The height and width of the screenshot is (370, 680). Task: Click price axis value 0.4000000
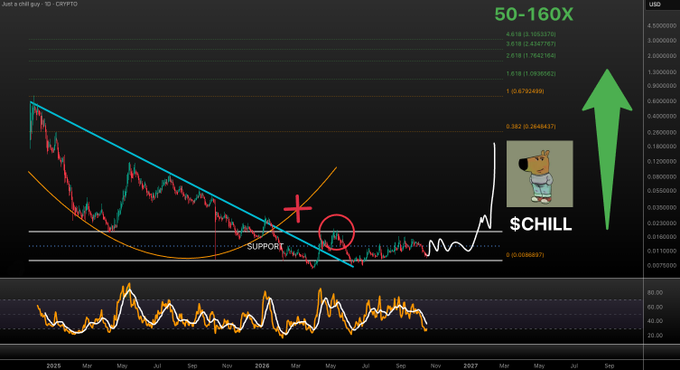click(662, 116)
